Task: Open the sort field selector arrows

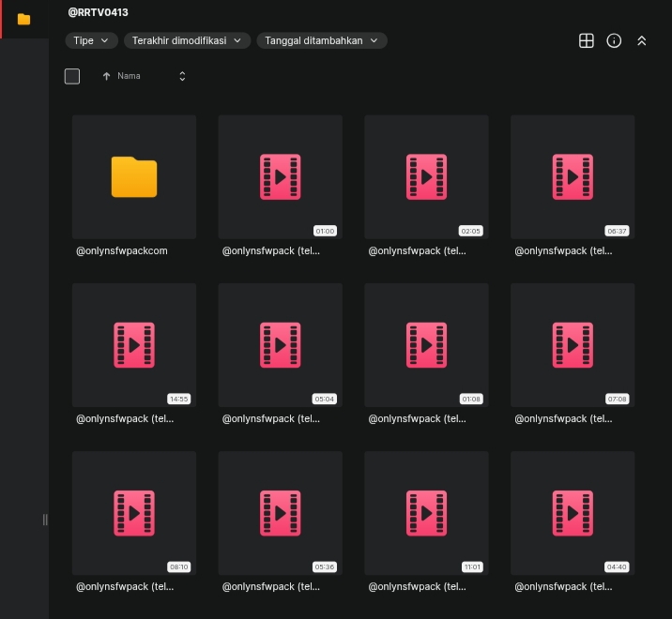Action: [182, 76]
